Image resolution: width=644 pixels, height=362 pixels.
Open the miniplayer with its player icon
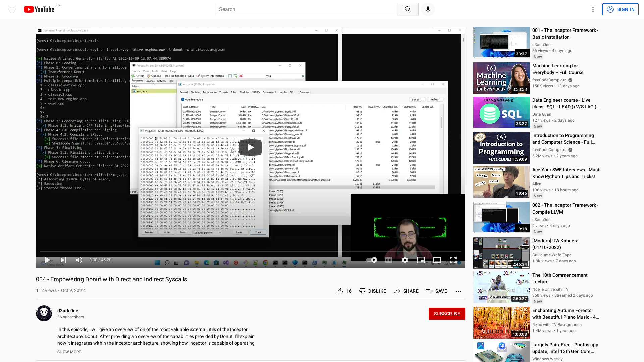[421, 260]
